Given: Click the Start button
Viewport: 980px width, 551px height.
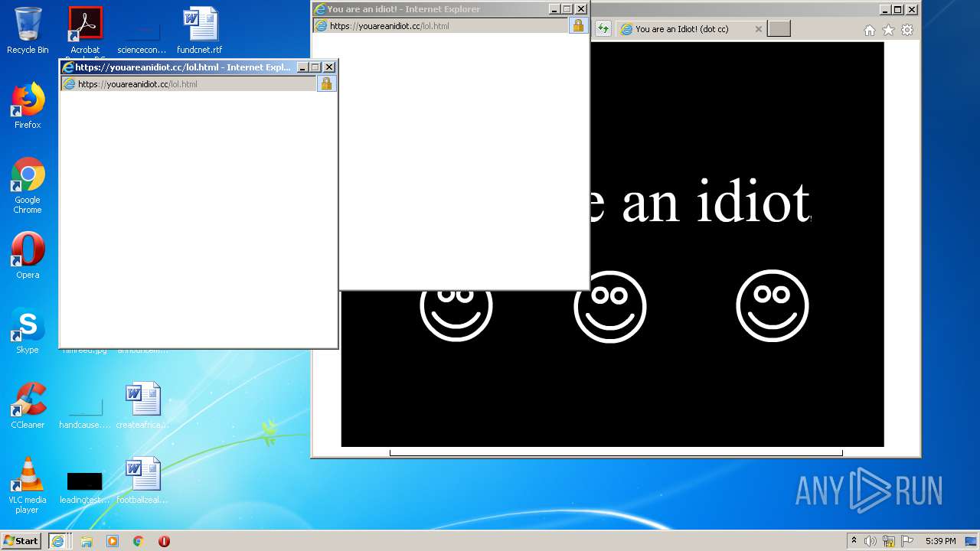Looking at the screenshot, I should [21, 540].
